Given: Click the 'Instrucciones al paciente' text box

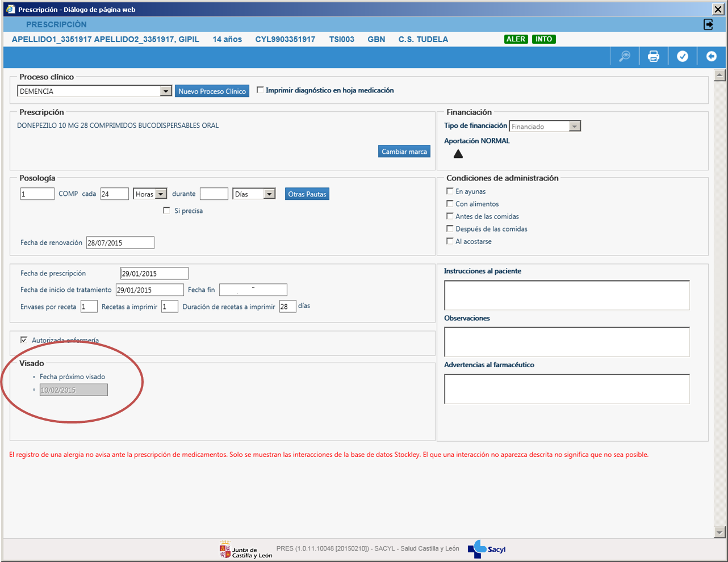Looking at the screenshot, I should pyautogui.click(x=566, y=295).
